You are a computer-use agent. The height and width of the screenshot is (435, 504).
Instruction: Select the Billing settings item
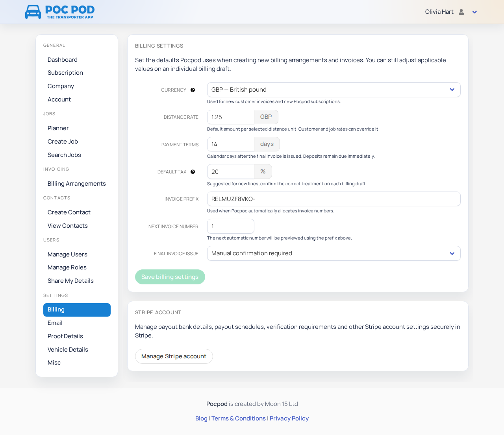click(77, 310)
